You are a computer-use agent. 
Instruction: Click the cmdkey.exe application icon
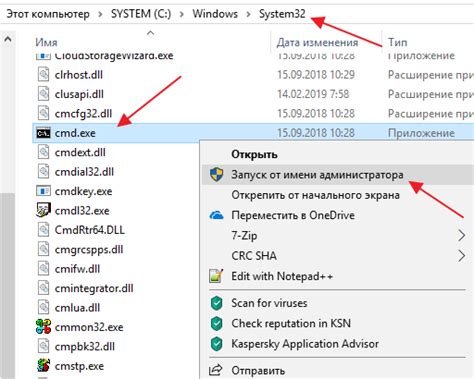(x=43, y=191)
